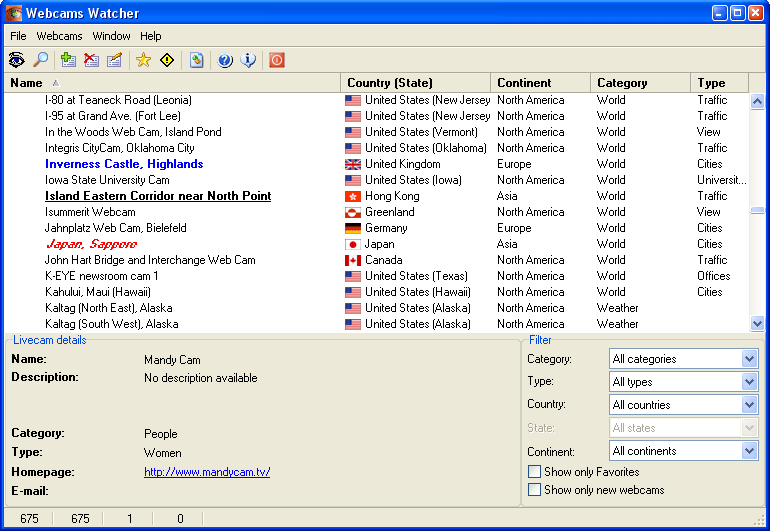Click the Mandy Cam name value
This screenshot has height=531, width=770.
[172, 360]
